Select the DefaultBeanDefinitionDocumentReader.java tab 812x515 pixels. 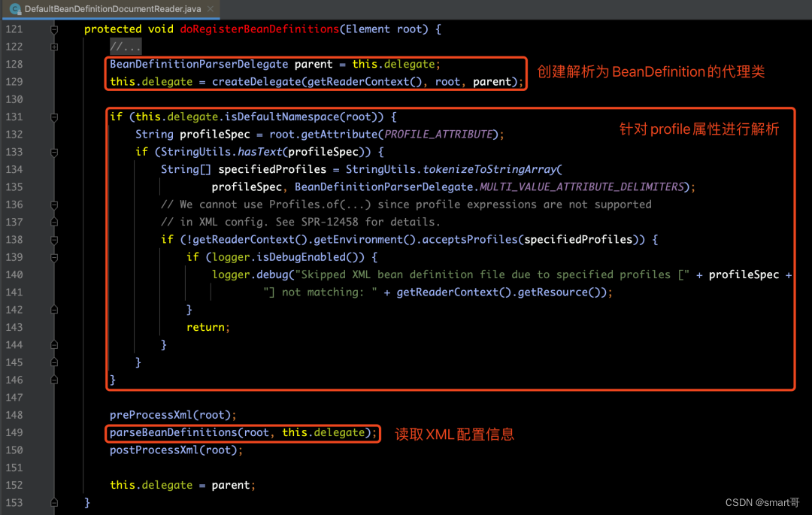(111, 9)
